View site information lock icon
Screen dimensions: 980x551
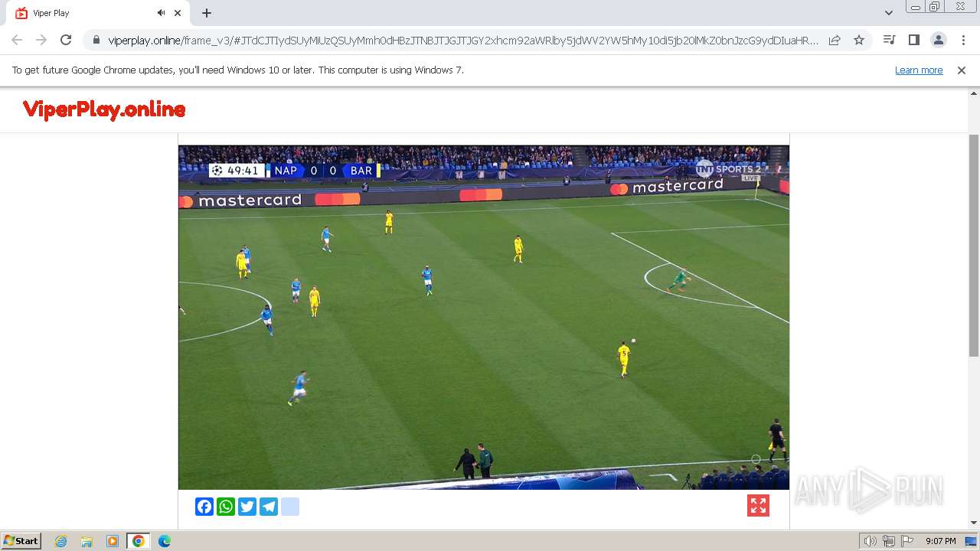coord(96,40)
